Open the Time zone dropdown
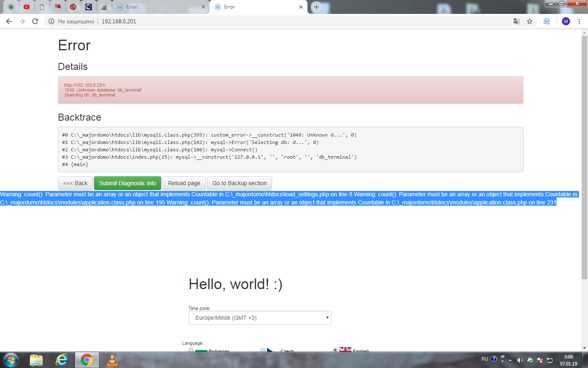Viewport: 588px width, 368px height. click(260, 318)
